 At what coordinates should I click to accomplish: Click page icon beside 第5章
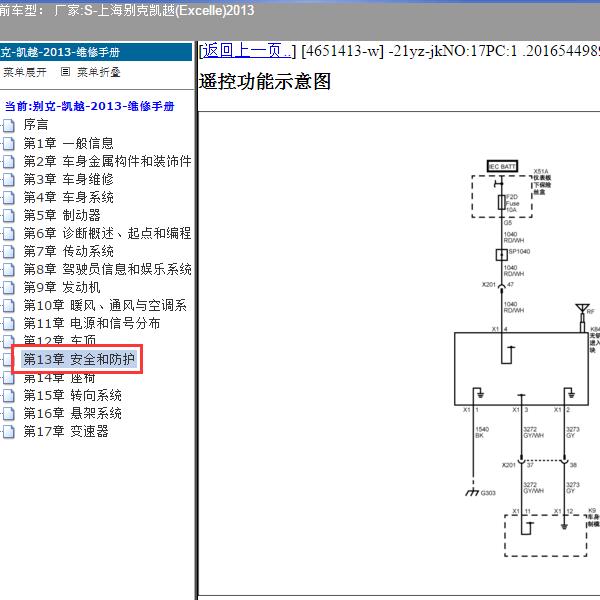pyautogui.click(x=8, y=215)
